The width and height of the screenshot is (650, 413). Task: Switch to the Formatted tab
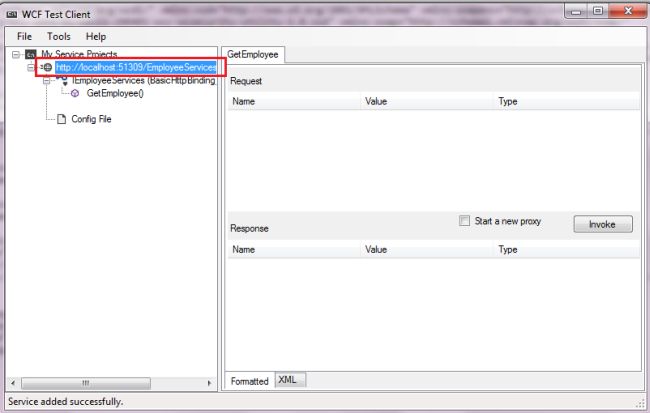[250, 381]
